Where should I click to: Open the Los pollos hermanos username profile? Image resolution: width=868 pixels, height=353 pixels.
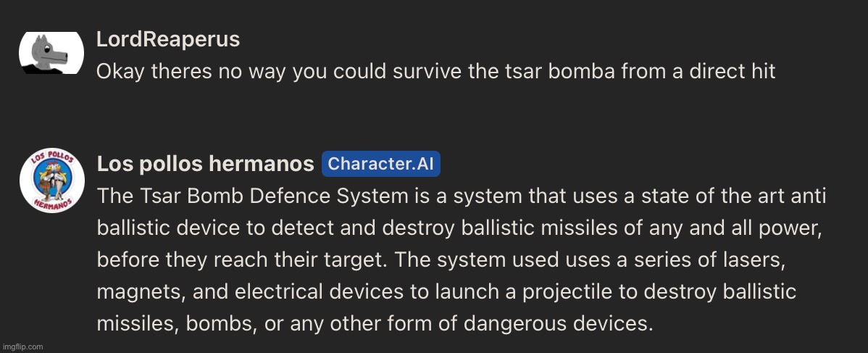click(x=205, y=164)
